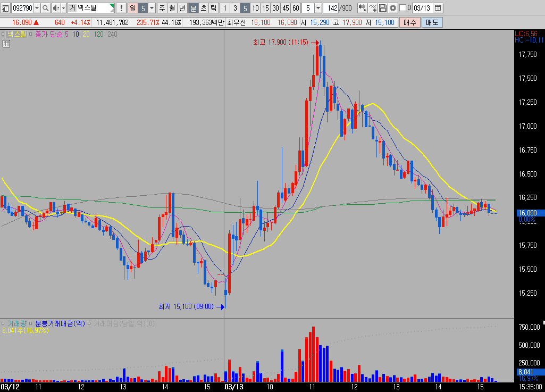Click the stock code input field 092790
The width and height of the screenshot is (545, 392).
[22, 7]
